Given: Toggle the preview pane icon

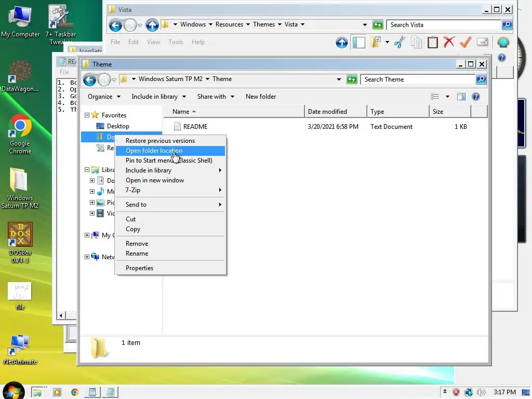Looking at the screenshot, I should coord(461,97).
